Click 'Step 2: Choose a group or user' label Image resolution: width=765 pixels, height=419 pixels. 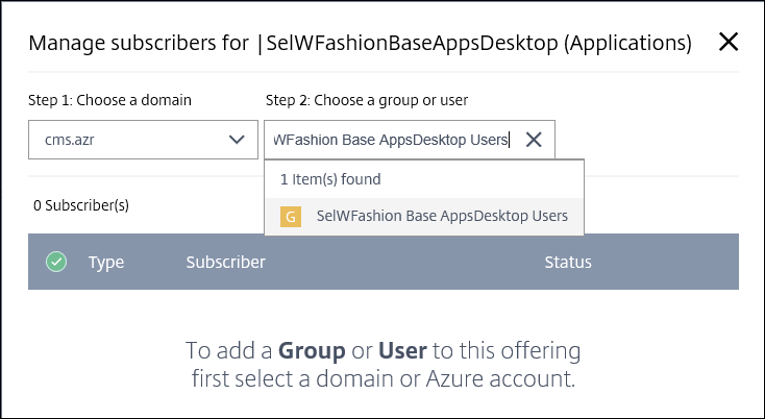point(367,100)
